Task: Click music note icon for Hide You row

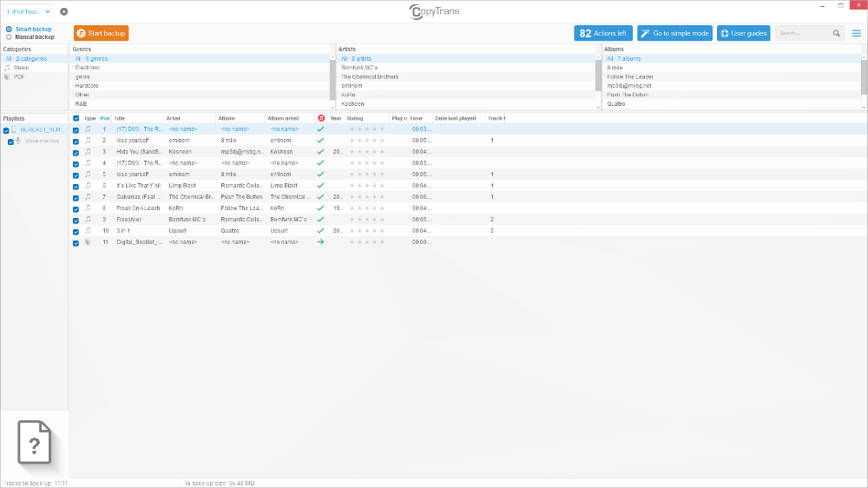Action: tap(88, 151)
